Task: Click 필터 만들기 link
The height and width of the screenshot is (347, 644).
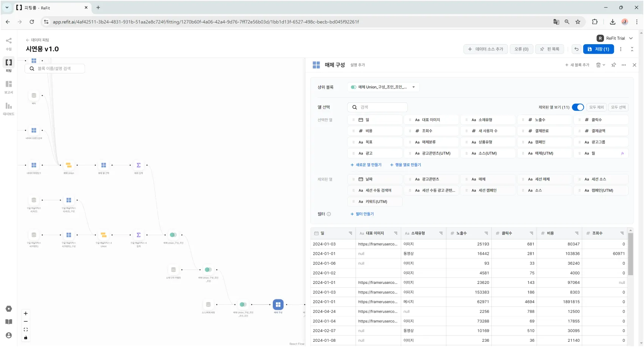Action: tap(362, 214)
